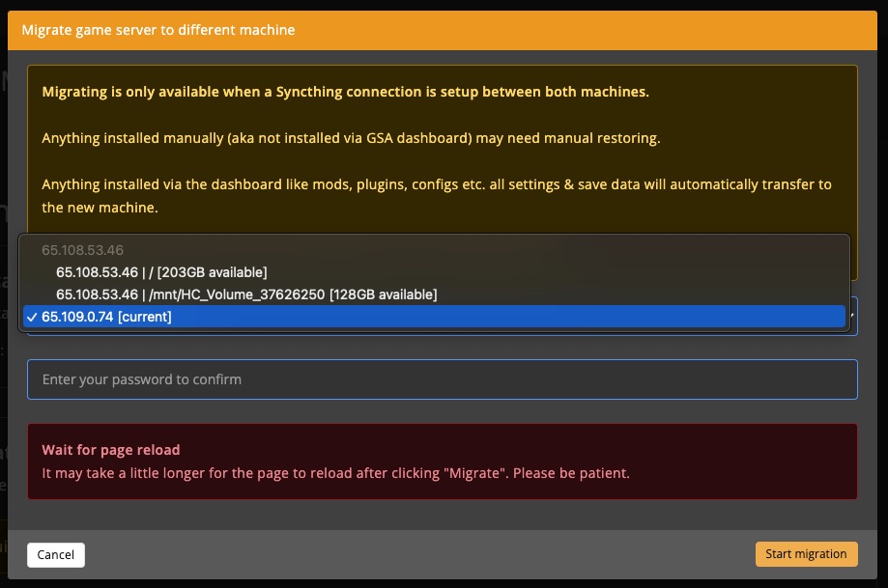The image size is (888, 588).
Task: Choose the /mnt/HC_Volume_37626250 destination option
Action: (247, 294)
